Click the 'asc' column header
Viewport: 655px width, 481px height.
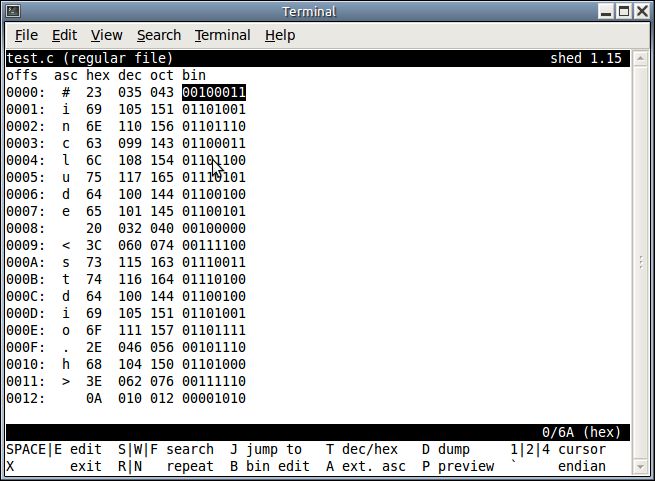coord(66,75)
